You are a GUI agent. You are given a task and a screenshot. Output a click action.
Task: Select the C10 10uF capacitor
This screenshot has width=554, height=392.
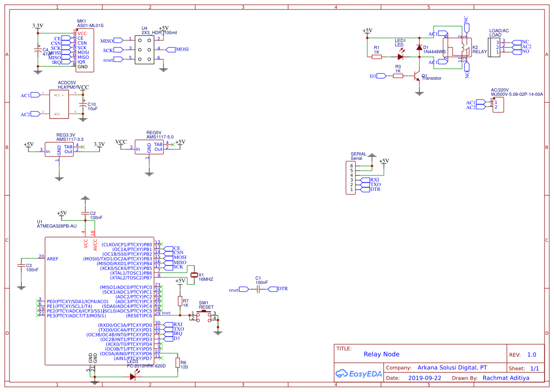point(83,105)
